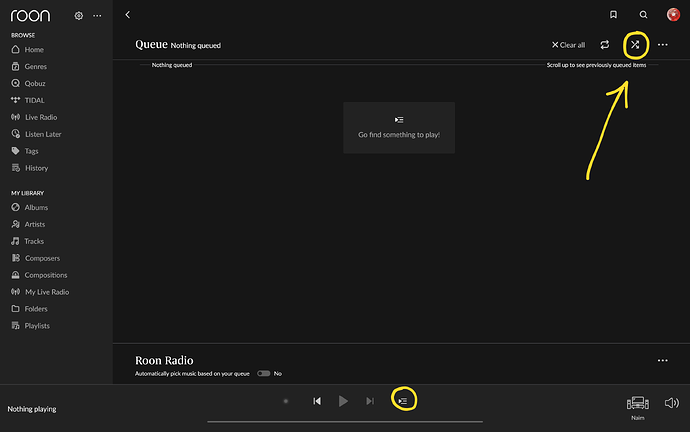This screenshot has width=690, height=432.
Task: Clear all queued items
Action: pos(569,45)
